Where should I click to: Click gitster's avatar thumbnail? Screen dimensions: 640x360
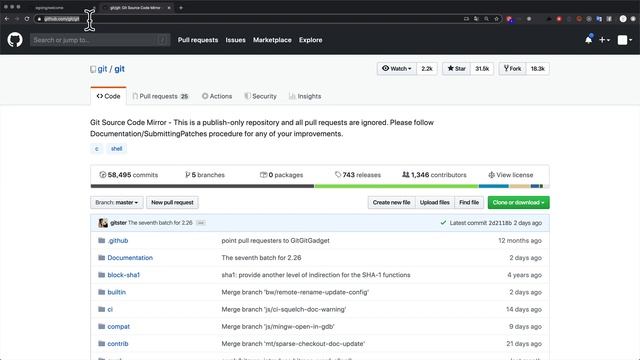(x=103, y=223)
